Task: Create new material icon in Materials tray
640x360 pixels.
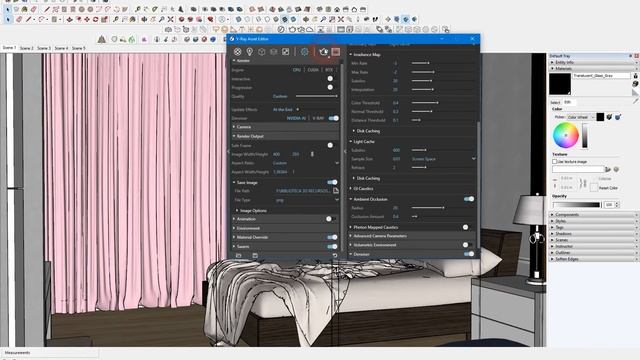Action: [x=635, y=84]
